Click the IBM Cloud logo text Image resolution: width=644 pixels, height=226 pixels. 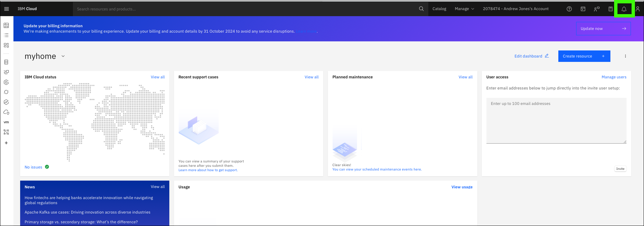(27, 9)
